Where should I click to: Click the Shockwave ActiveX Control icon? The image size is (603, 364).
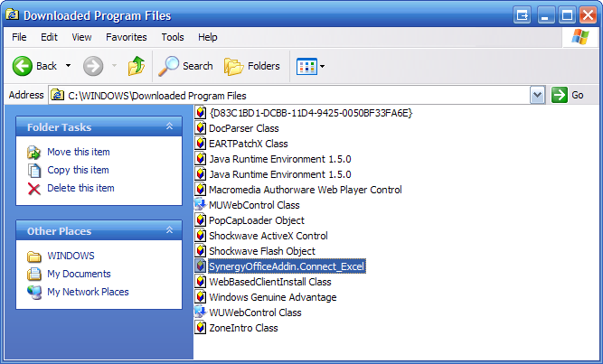click(200, 236)
